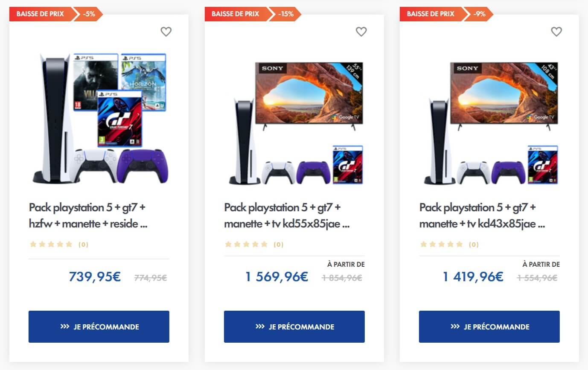Click the three-game PS5 bundle product image
Screen dimensions: 588x370
click(99, 119)
